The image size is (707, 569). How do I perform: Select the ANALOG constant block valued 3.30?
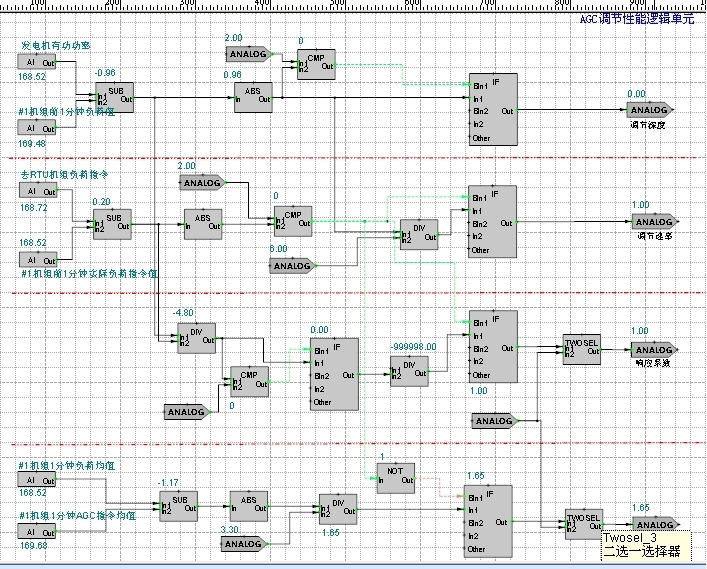pos(240,544)
